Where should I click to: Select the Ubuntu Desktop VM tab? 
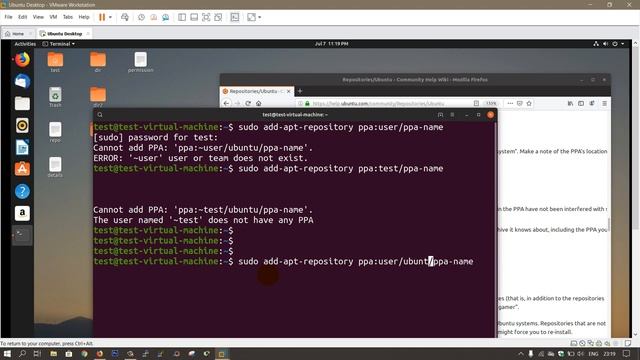(x=64, y=33)
